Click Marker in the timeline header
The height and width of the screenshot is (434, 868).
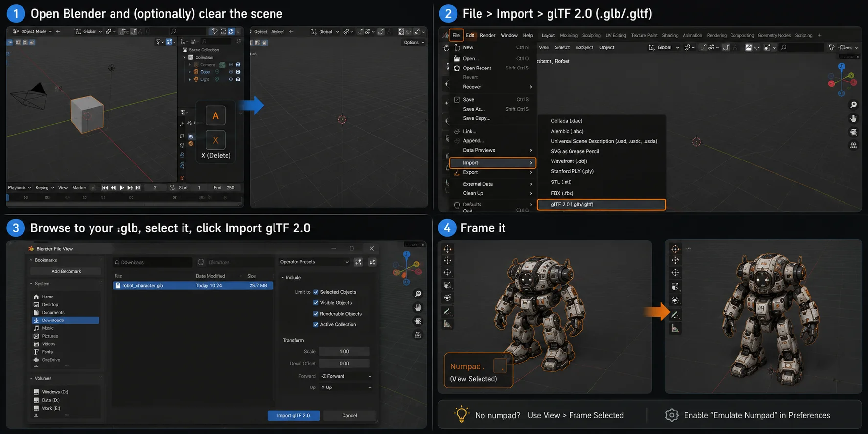[79, 188]
